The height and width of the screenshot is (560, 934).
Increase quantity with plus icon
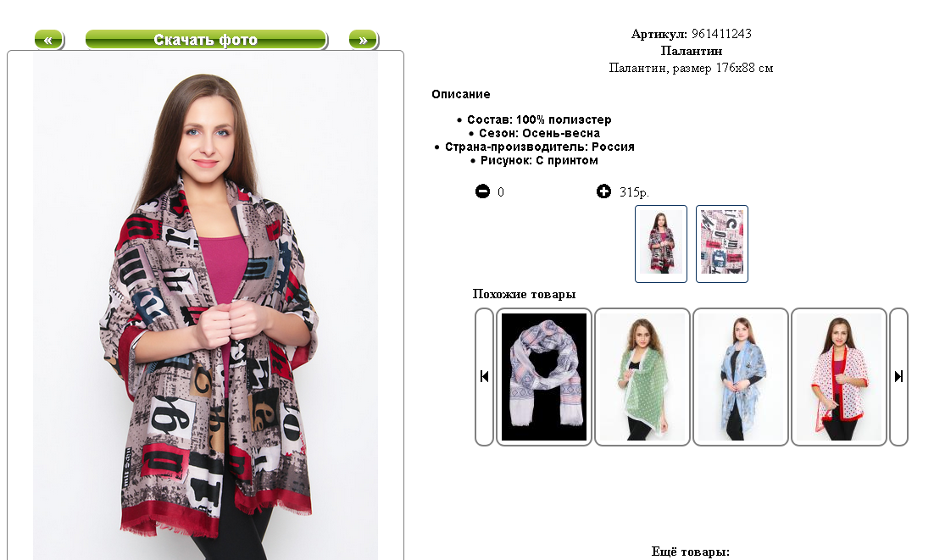tap(603, 191)
